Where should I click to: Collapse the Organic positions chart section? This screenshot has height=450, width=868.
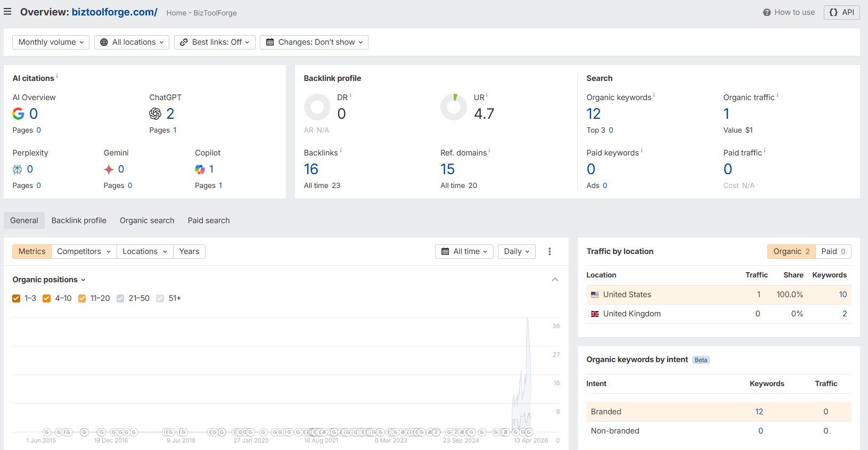pyautogui.click(x=555, y=280)
